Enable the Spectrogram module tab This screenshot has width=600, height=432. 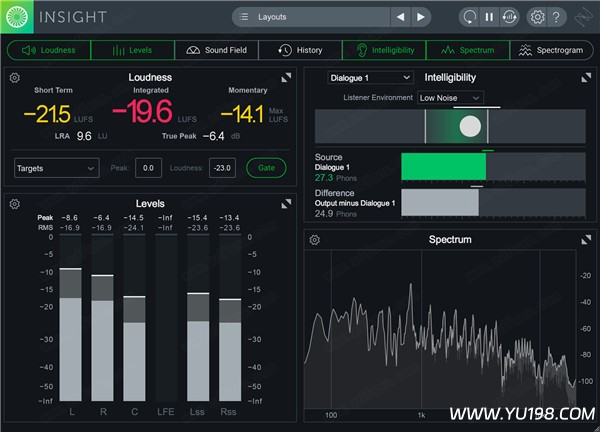click(x=551, y=50)
